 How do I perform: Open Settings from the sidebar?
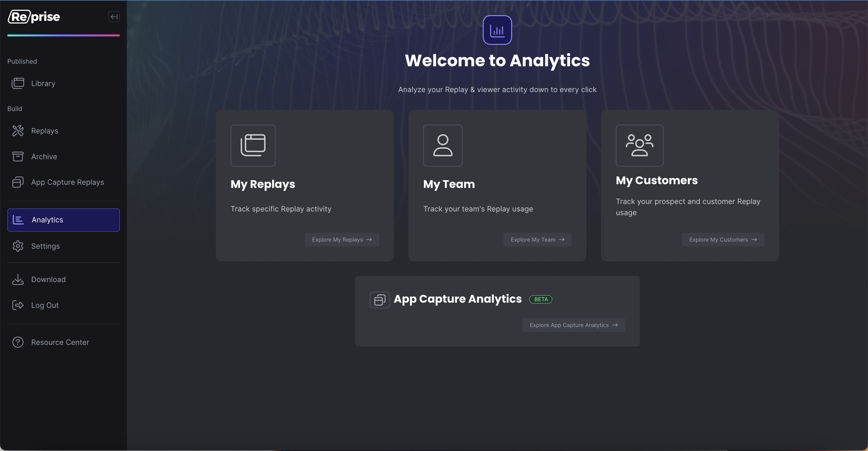point(63,246)
